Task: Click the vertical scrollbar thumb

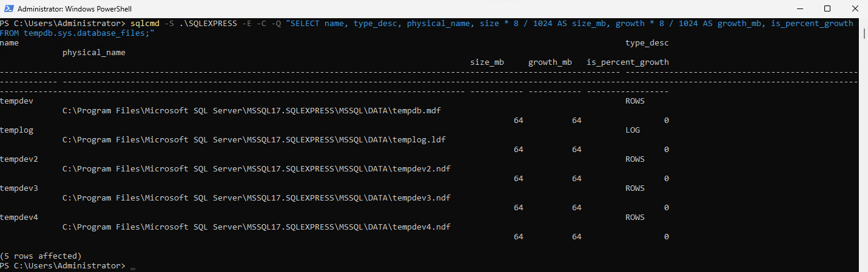Action: point(863,33)
